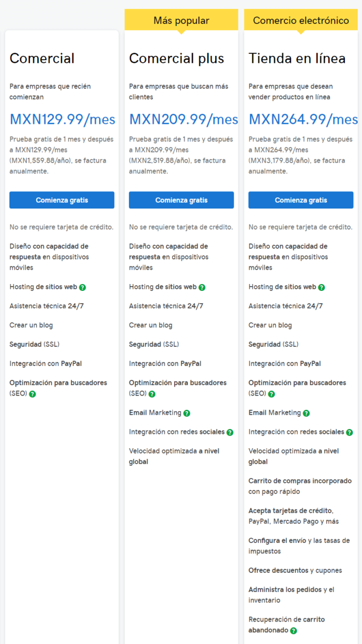The width and height of the screenshot is (362, 644).
Task: Select the Comercial plan heading
Action: point(42,58)
